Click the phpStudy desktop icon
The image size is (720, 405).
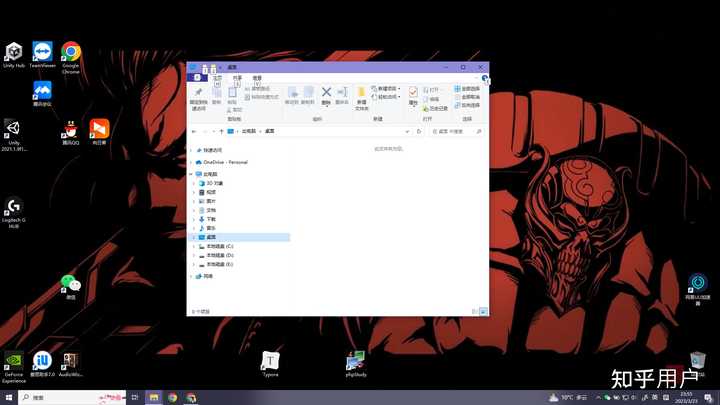tap(355, 364)
